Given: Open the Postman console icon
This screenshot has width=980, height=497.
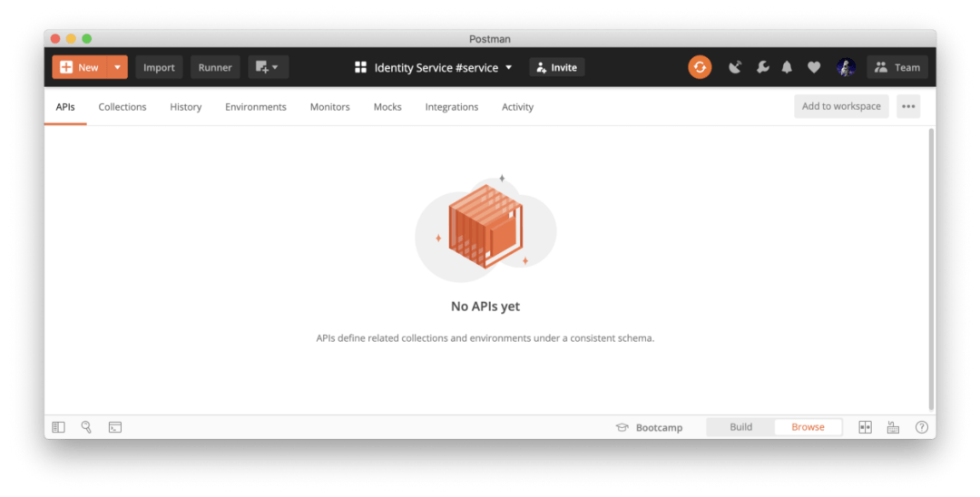Looking at the screenshot, I should click(115, 427).
